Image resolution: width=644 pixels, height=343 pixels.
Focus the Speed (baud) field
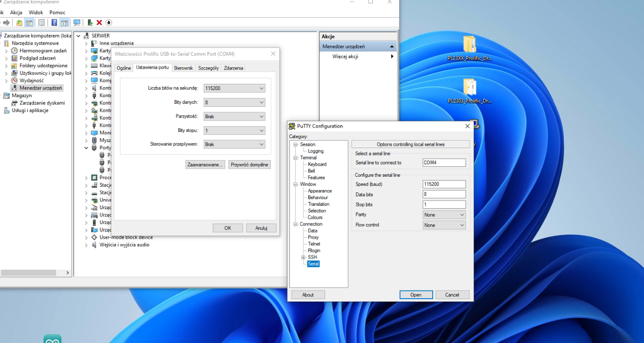pyautogui.click(x=444, y=184)
